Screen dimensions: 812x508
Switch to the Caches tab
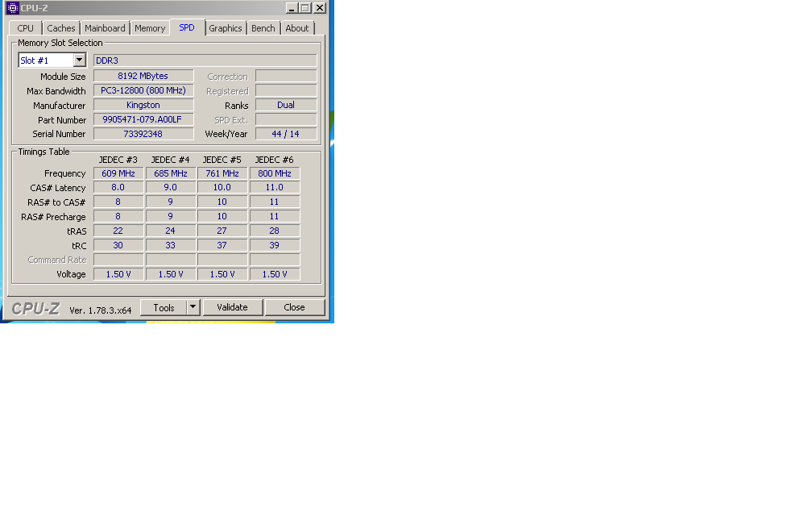coord(61,28)
